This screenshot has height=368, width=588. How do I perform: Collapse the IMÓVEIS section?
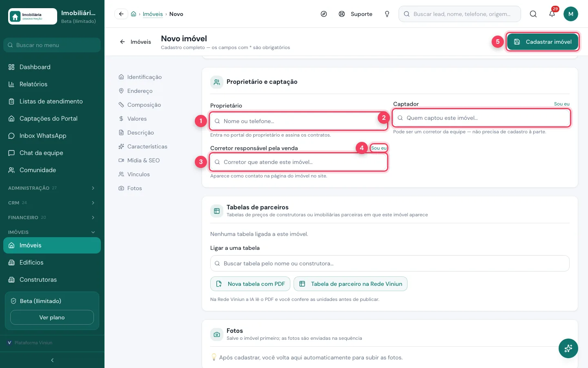click(x=52, y=232)
